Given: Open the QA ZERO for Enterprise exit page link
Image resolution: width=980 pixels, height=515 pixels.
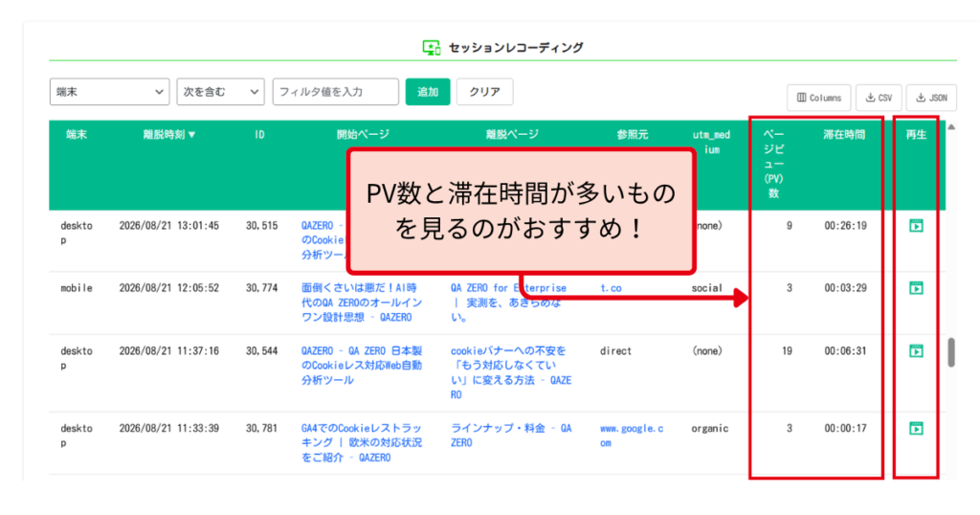Looking at the screenshot, I should point(508,302).
